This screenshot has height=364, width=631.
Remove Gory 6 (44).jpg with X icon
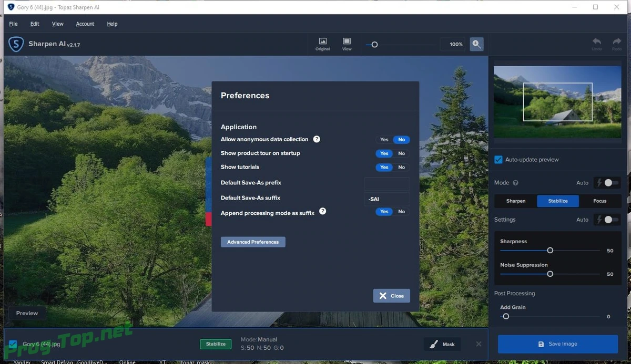[479, 344]
